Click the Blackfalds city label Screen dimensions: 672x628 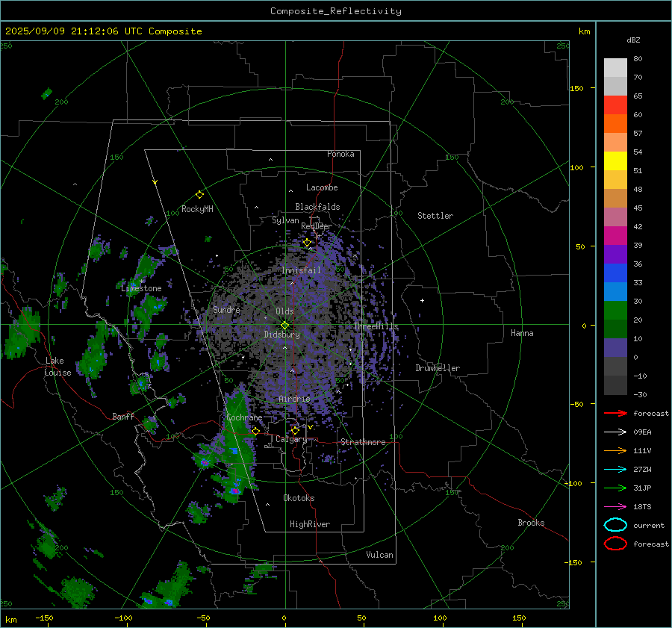(x=317, y=207)
